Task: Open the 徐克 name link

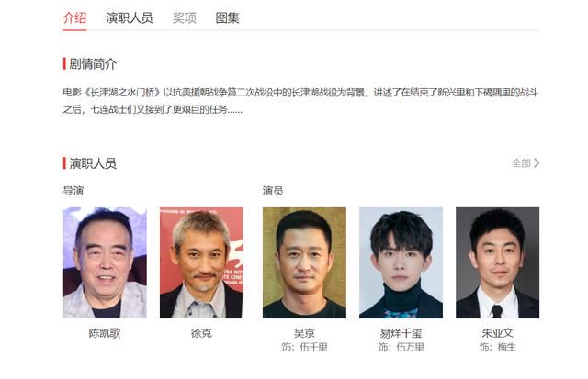Action: point(201,333)
